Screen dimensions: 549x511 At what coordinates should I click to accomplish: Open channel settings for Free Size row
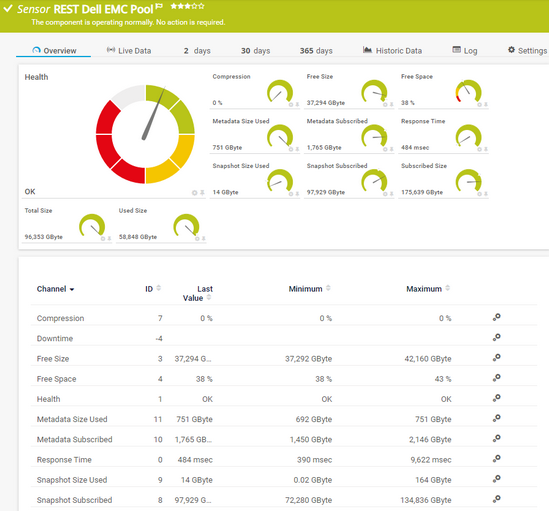(x=496, y=358)
